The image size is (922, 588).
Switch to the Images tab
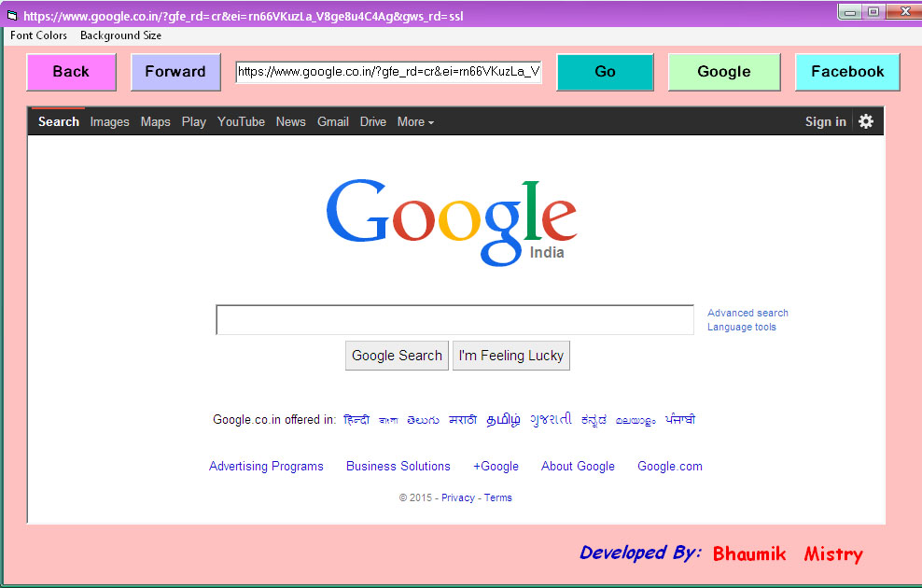(109, 121)
